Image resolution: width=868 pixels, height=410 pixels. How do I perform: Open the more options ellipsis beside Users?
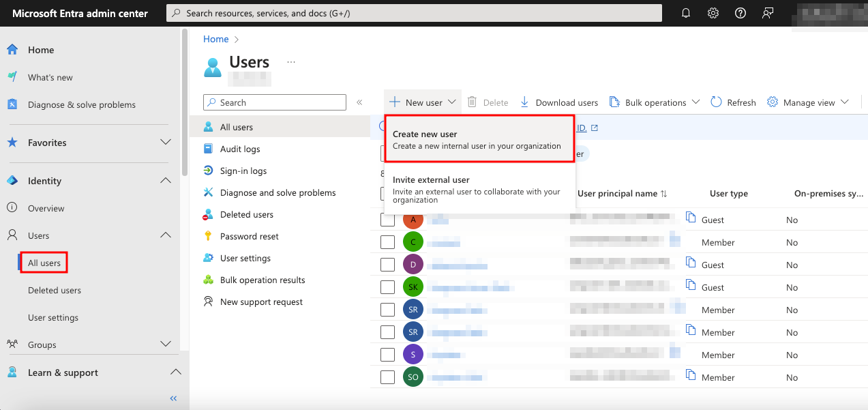tap(291, 61)
